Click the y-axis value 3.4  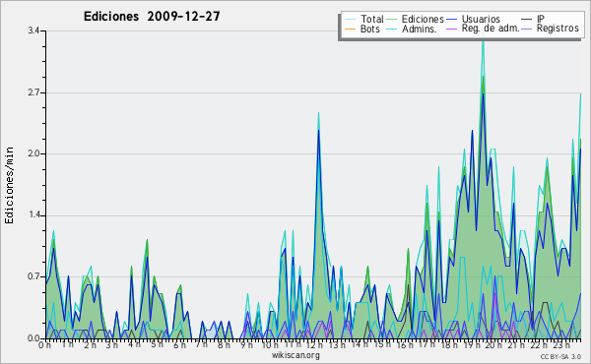pos(33,30)
